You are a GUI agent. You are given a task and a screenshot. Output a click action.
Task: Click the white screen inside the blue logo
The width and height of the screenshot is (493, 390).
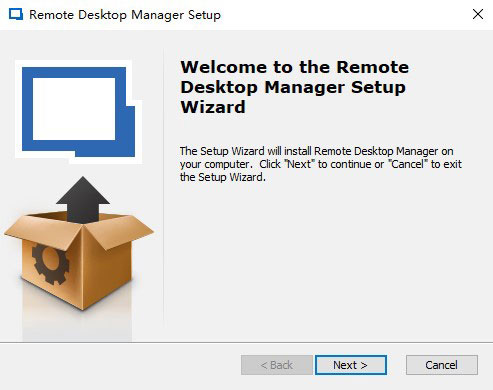point(74,109)
